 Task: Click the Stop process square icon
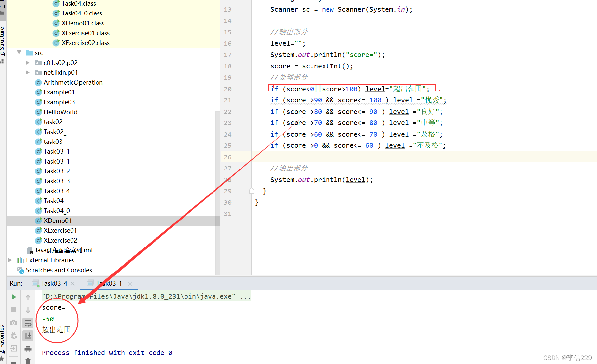[x=14, y=310]
